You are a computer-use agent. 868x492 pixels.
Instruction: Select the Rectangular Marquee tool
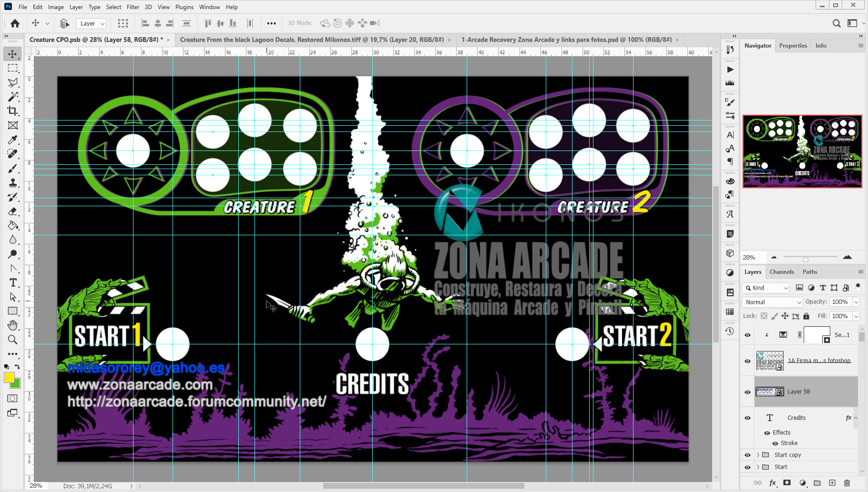tap(12, 68)
